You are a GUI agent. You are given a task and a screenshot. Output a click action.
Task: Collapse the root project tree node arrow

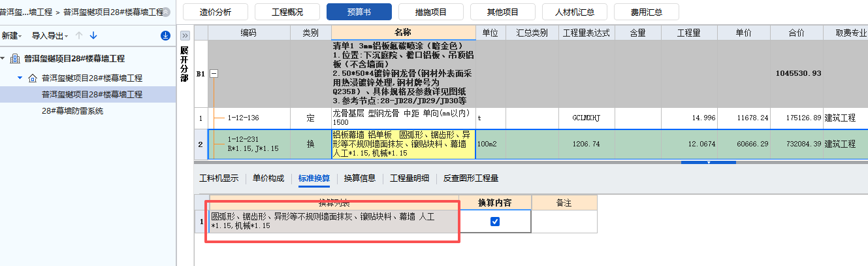(3, 58)
